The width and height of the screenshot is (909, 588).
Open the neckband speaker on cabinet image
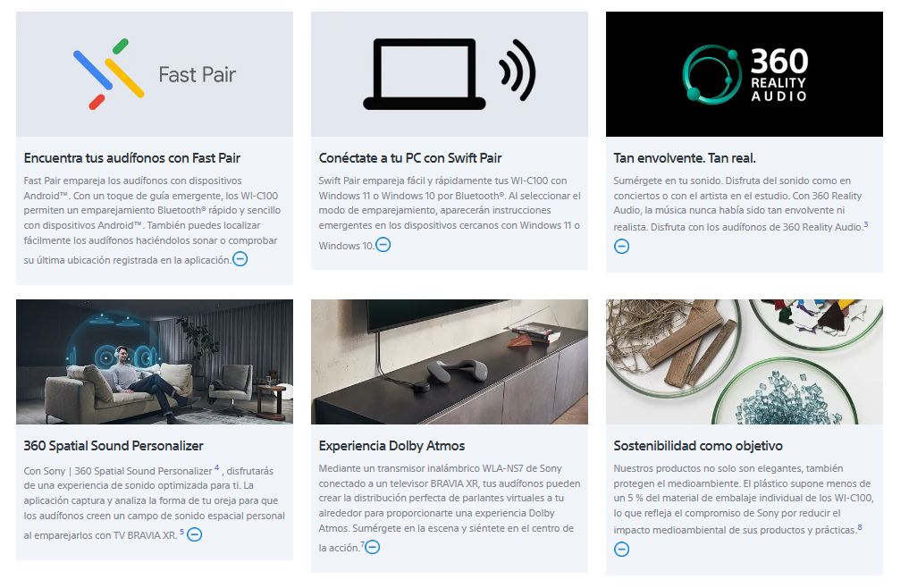tap(450, 362)
